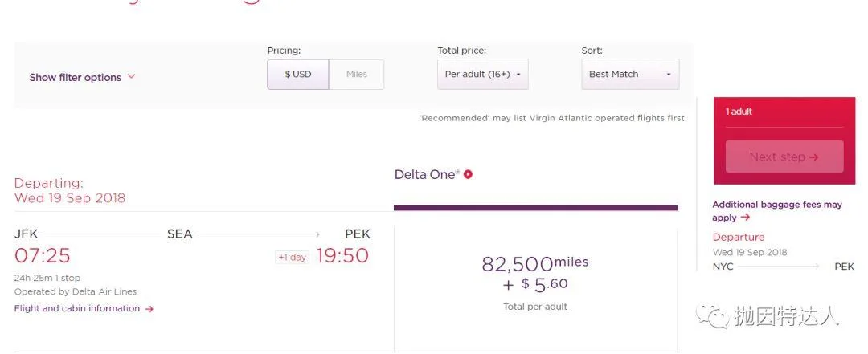This screenshot has width=868, height=354.
Task: Select the Delta One cabin tab
Action: pyautogui.click(x=536, y=188)
